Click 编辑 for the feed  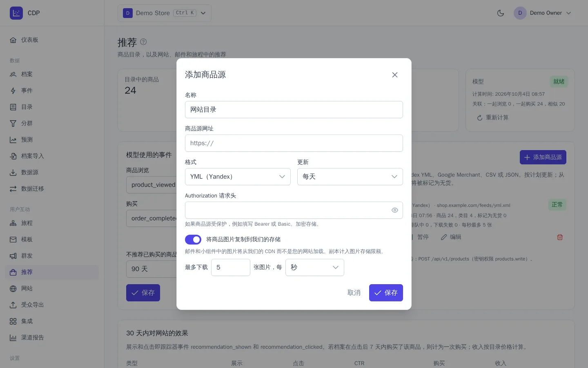click(451, 237)
